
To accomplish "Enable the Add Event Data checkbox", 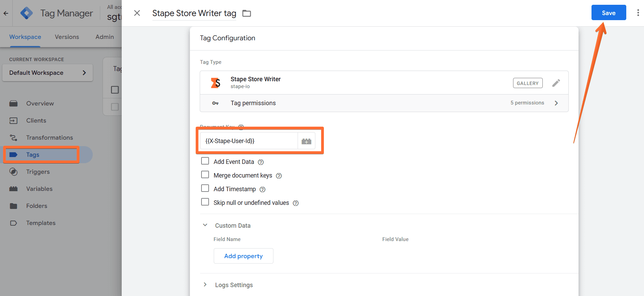I will (205, 161).
